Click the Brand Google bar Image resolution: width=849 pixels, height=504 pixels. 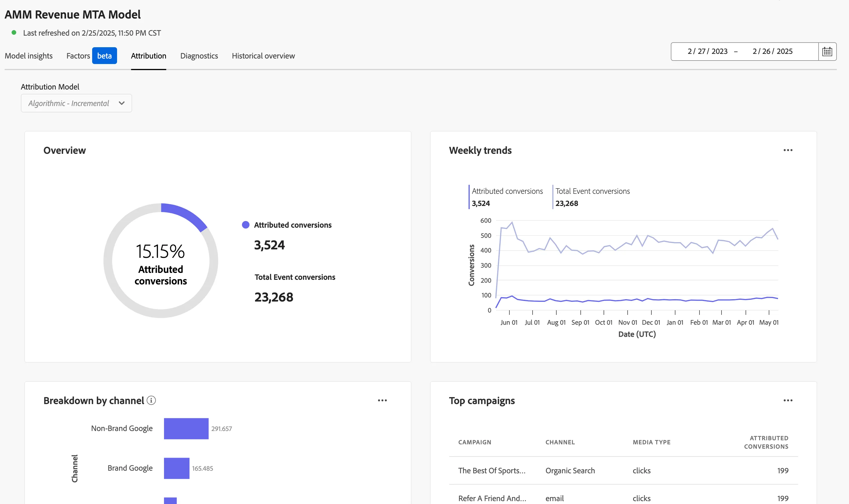pyautogui.click(x=177, y=468)
